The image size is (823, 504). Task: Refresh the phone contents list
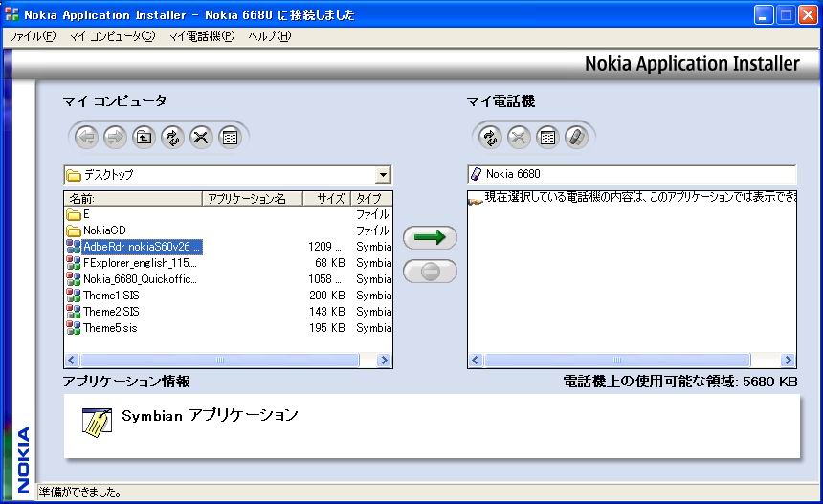pos(490,138)
